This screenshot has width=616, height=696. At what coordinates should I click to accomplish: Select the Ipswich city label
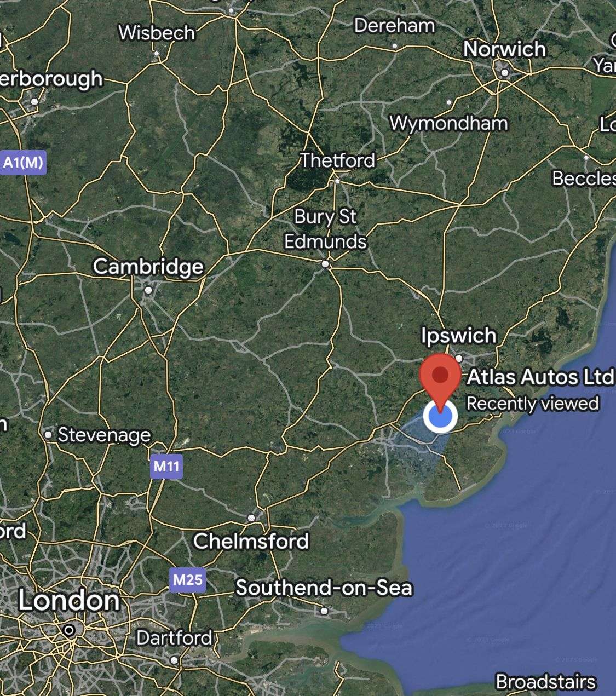pos(458,335)
